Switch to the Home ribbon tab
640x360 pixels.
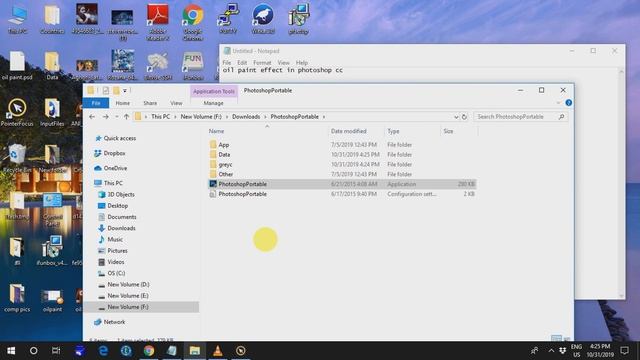[x=122, y=103]
